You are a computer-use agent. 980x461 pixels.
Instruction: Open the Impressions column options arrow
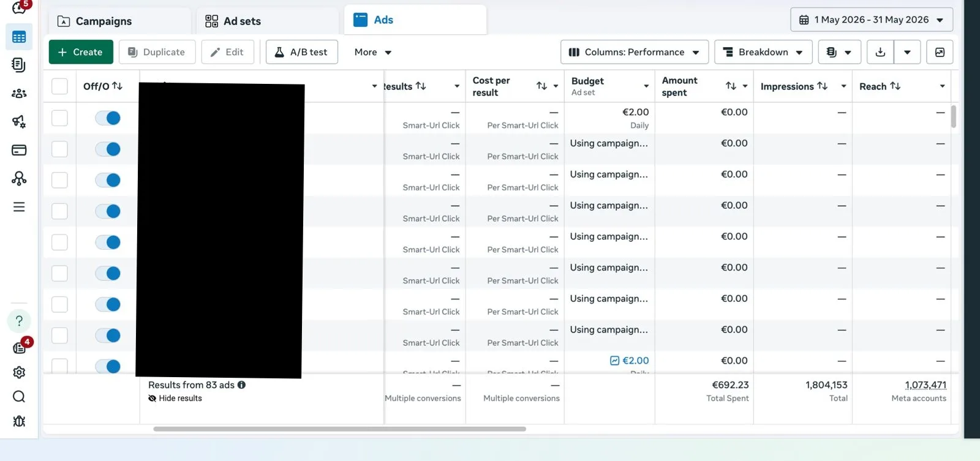pyautogui.click(x=843, y=86)
